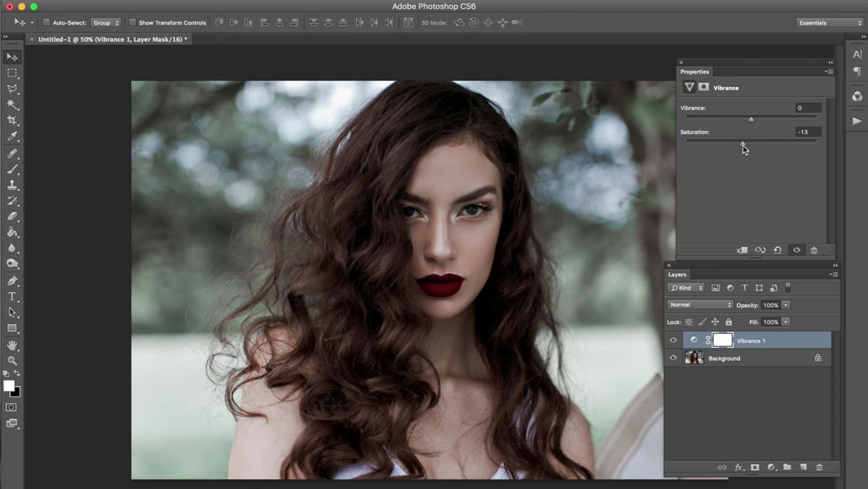Select the Move tool in the toolbox
Viewport: 868px width, 489px height.
(x=12, y=57)
